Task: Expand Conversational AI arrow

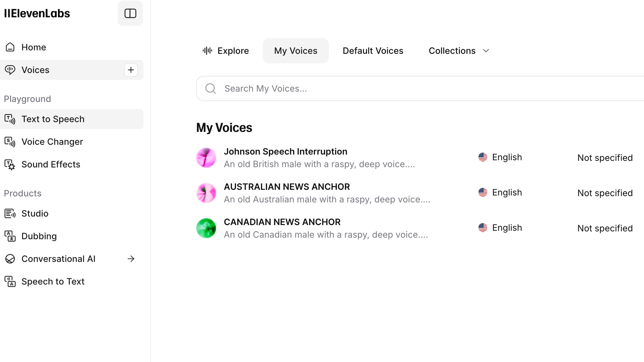Action: [131, 259]
